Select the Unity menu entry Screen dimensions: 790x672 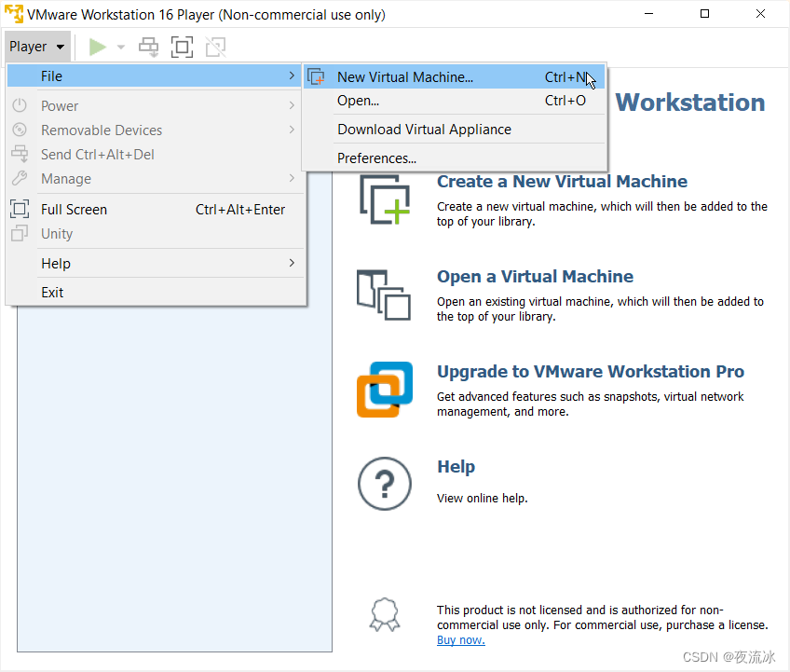coord(156,233)
